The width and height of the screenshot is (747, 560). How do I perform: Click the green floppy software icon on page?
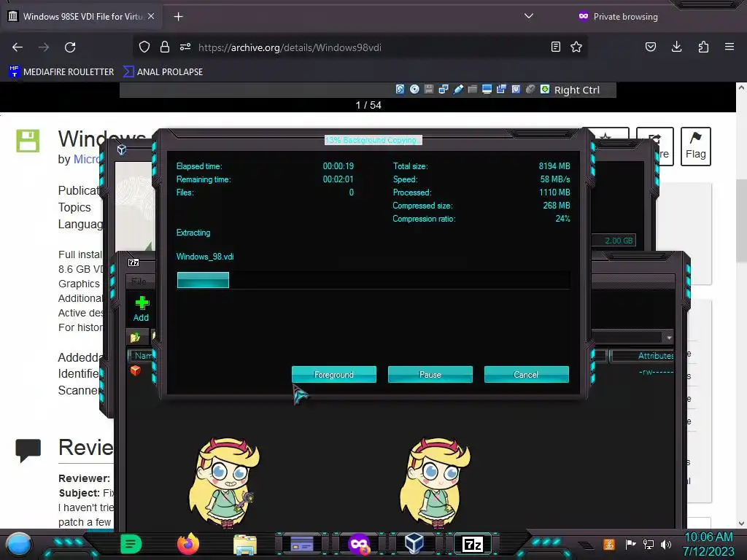pyautogui.click(x=28, y=141)
